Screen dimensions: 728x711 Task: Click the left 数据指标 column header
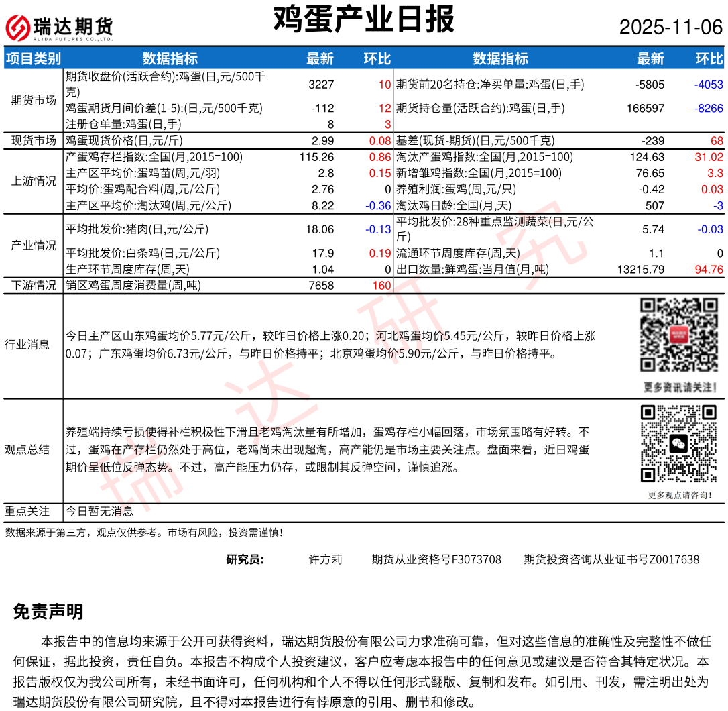tap(170, 58)
